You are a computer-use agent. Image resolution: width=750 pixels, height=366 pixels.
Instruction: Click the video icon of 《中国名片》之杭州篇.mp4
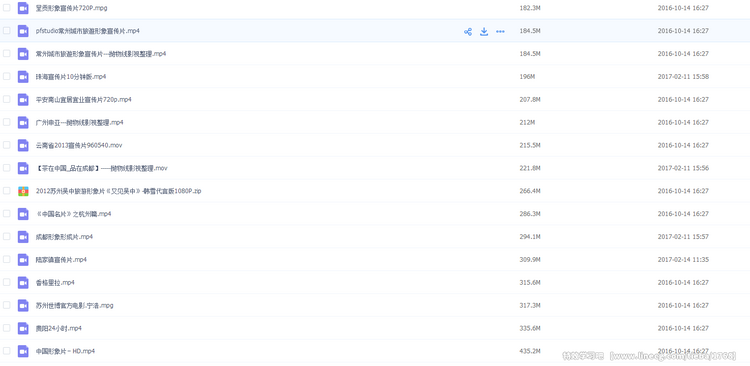[23, 214]
